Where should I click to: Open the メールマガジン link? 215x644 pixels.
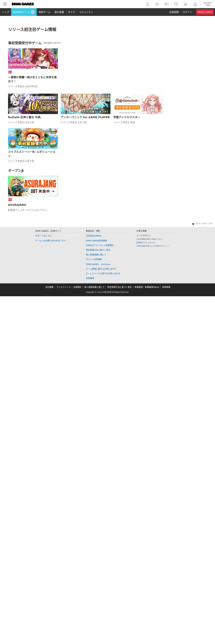click(143, 236)
